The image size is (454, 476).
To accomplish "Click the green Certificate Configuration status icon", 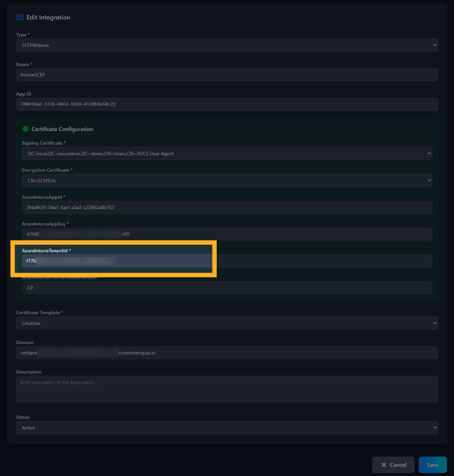I will pos(26,129).
